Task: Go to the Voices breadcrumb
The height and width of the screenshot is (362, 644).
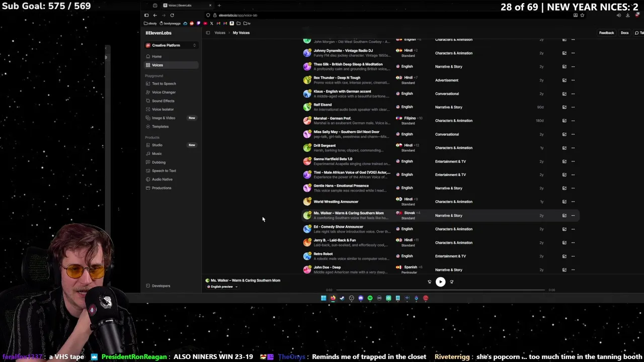Action: click(220, 33)
